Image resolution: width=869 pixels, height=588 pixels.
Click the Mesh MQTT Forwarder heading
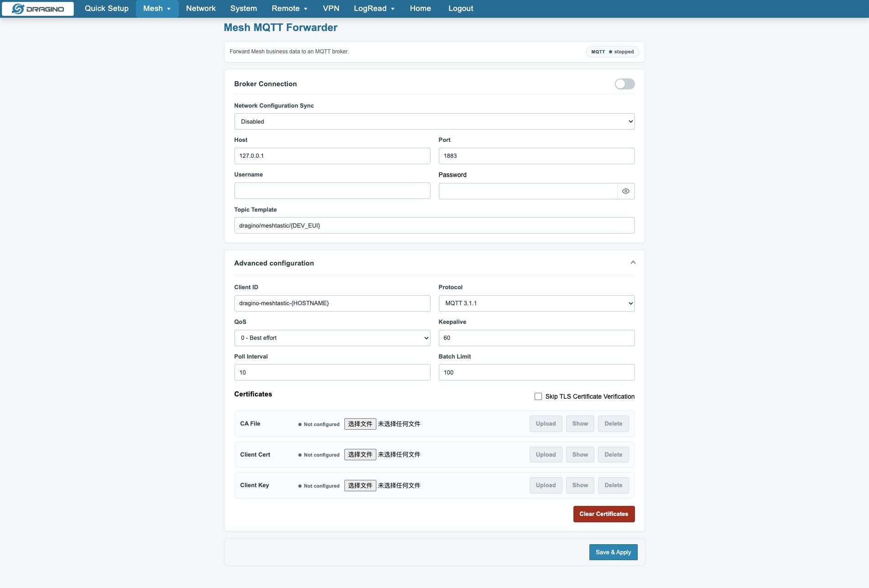(x=281, y=27)
